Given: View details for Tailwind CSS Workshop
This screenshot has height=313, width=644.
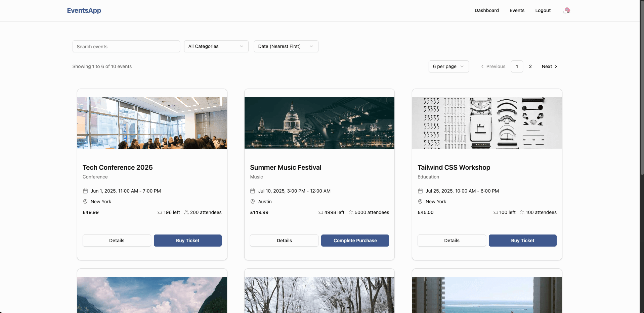Looking at the screenshot, I should coord(451,241).
